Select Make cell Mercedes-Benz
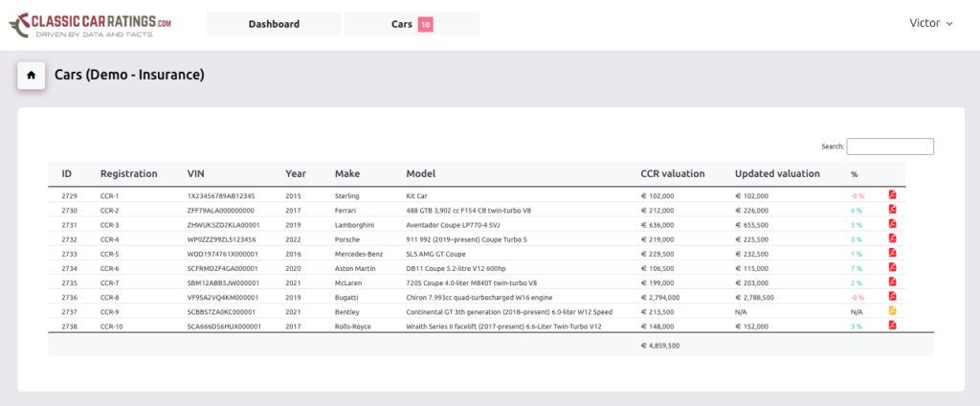This screenshot has width=980, height=406. (x=359, y=254)
